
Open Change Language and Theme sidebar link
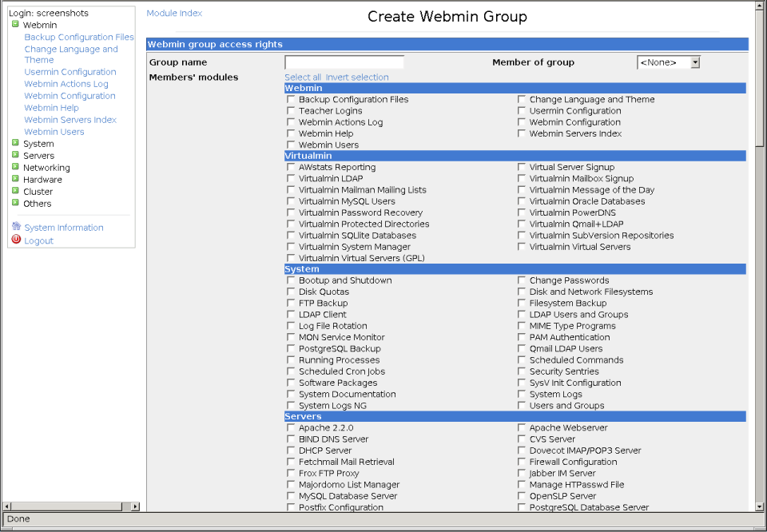coord(71,54)
